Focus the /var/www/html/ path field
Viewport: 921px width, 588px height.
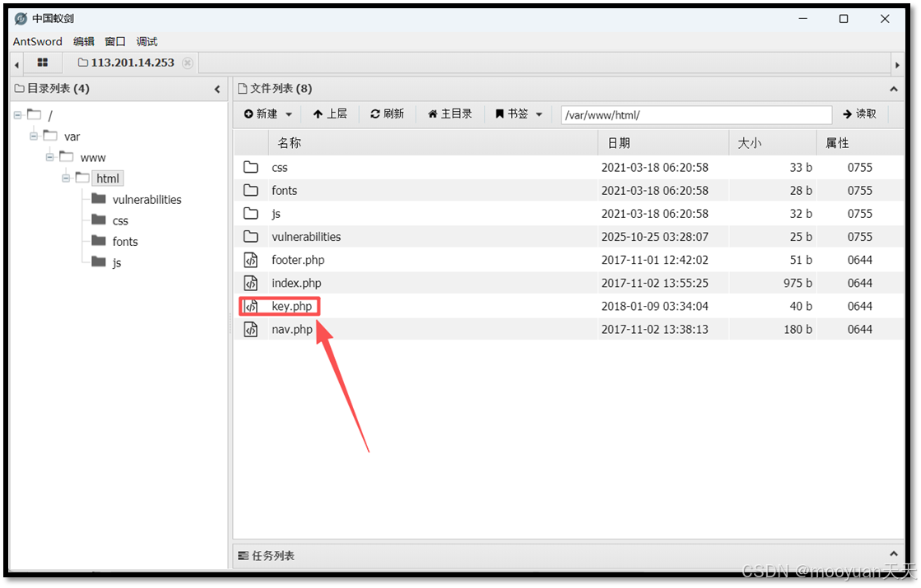696,115
